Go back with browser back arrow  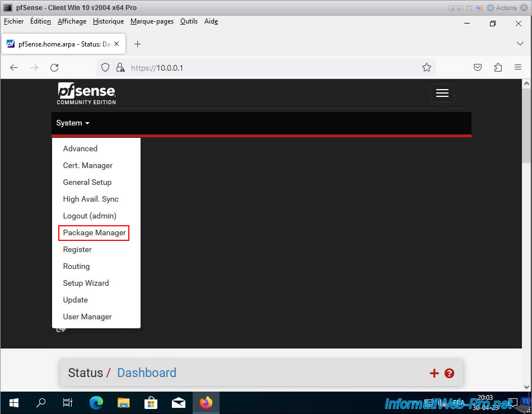coord(14,68)
